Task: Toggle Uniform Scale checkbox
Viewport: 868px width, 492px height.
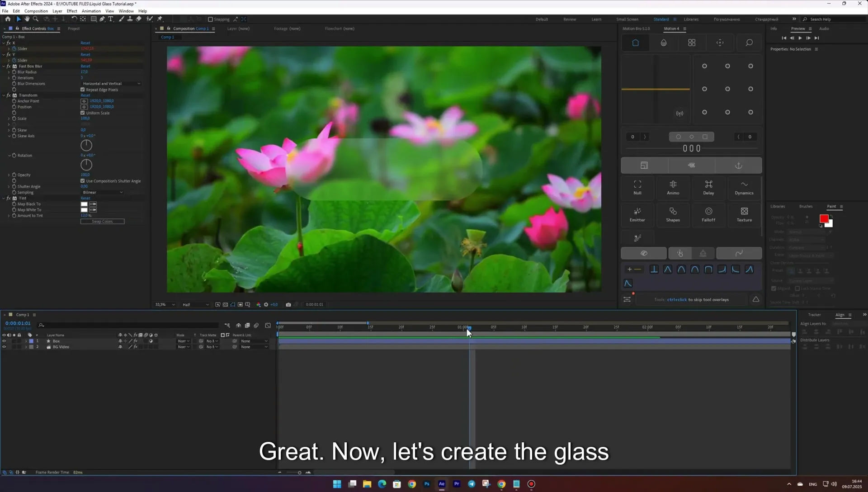Action: (x=83, y=113)
